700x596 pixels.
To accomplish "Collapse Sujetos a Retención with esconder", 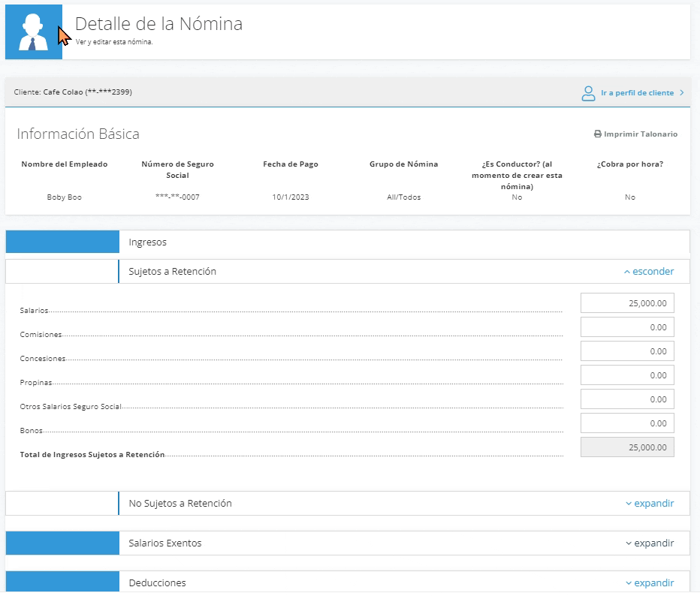I will [x=649, y=271].
